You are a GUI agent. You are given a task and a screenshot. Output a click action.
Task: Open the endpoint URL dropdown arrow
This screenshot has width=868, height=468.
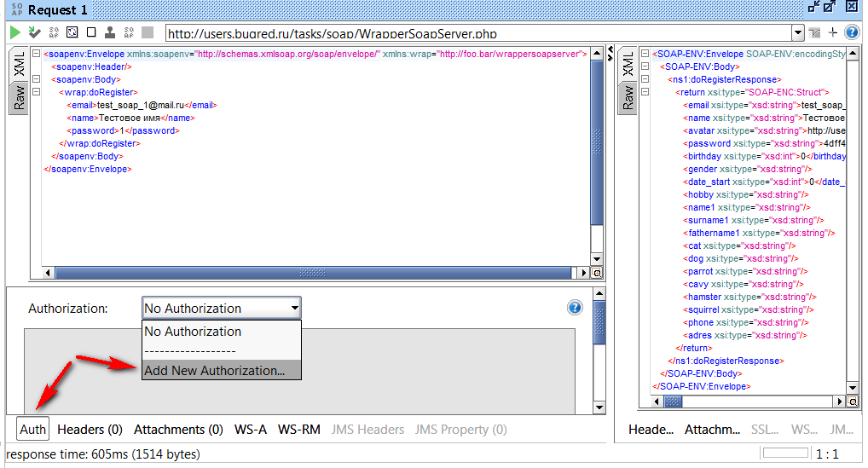click(798, 32)
